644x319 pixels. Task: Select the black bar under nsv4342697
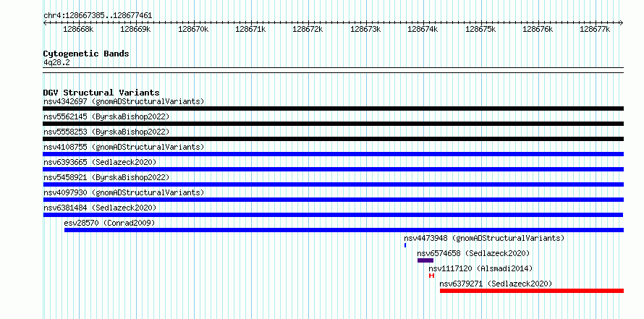click(x=333, y=109)
